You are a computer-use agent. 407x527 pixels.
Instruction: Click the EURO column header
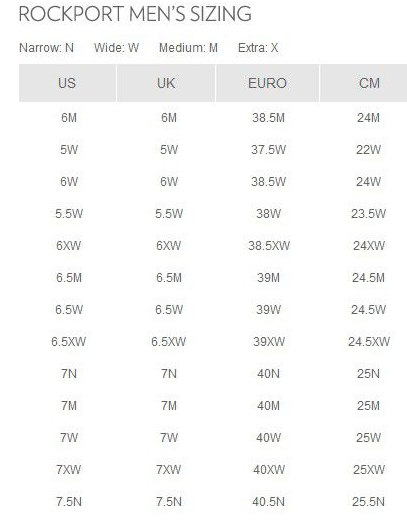point(267,83)
